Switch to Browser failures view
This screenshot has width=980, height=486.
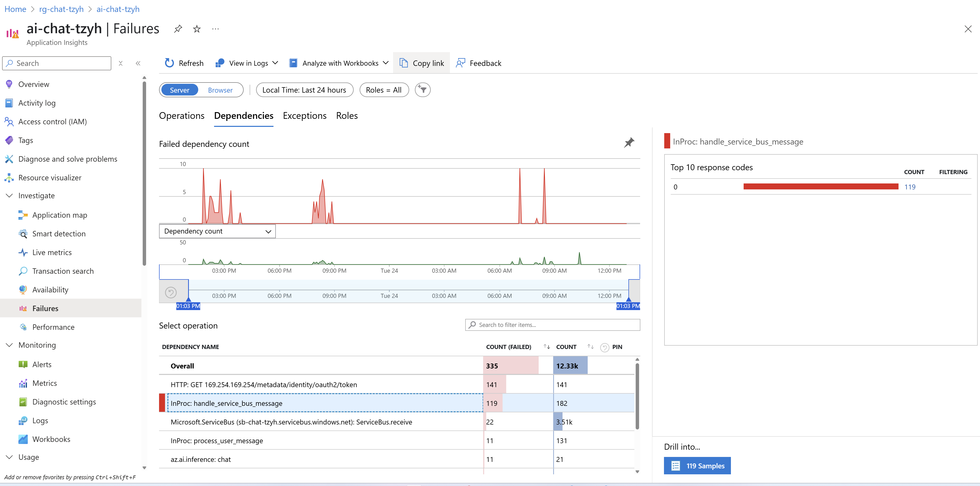220,90
